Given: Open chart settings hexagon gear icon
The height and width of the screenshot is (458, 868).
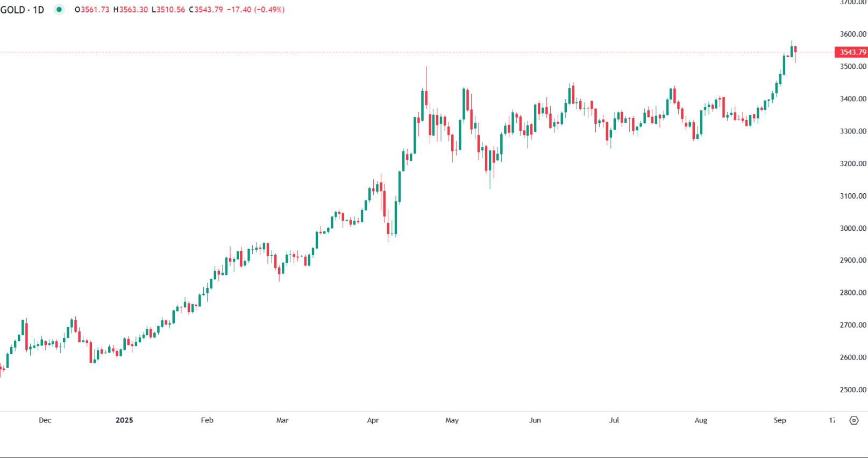Looking at the screenshot, I should click(x=853, y=420).
